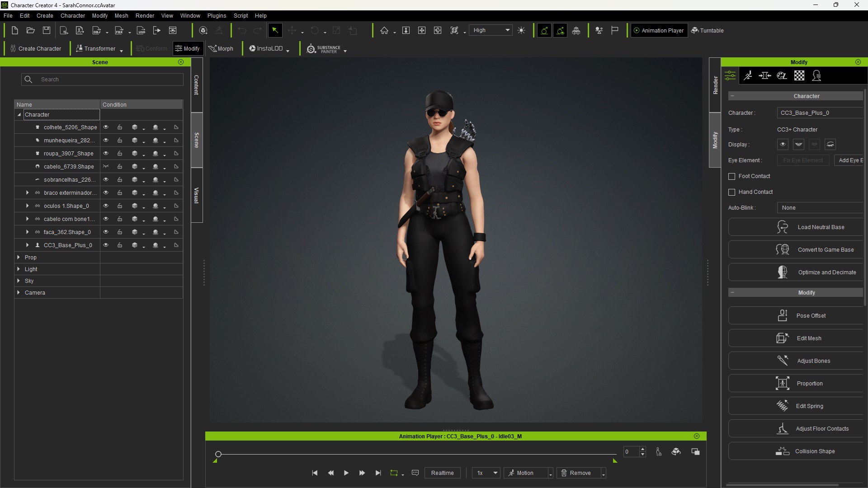This screenshot has width=868, height=488.
Task: Click the New Project file icon
Action: (14, 30)
